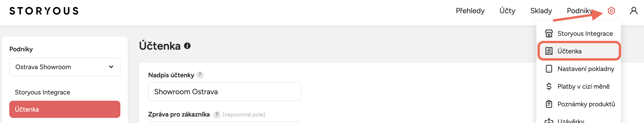Click the red settings gear icon

[x=611, y=11]
